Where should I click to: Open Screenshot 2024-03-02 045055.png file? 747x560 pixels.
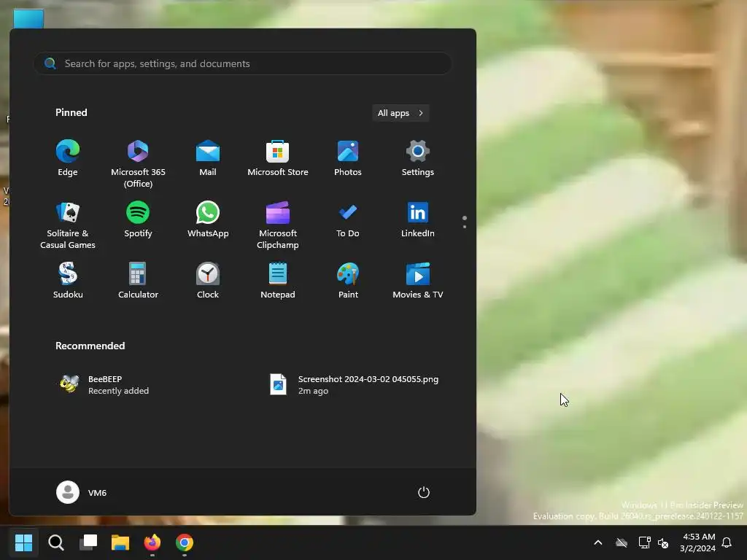point(354,385)
